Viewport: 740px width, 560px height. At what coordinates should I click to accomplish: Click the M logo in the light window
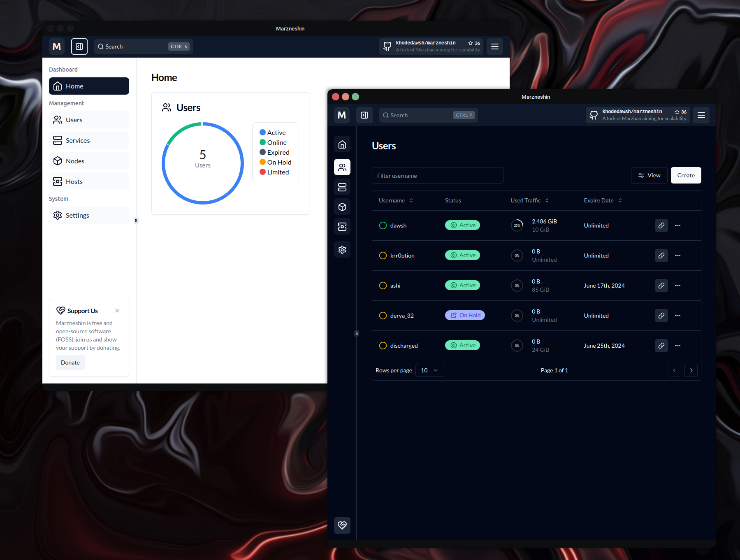[57, 46]
